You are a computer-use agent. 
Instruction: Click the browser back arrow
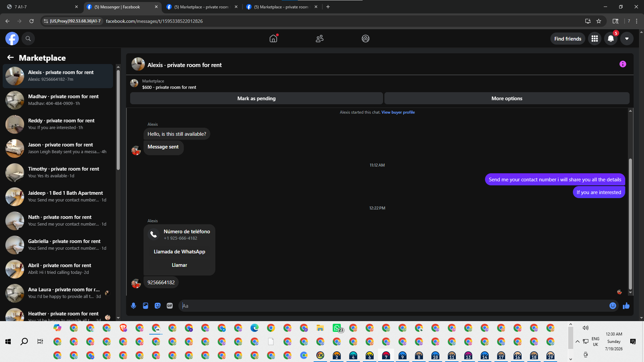(x=7, y=21)
